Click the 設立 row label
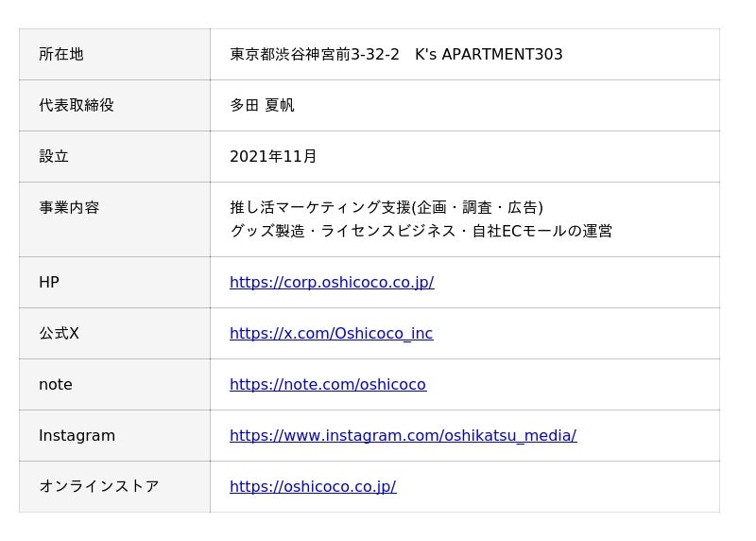Viewport: 756px width, 541px height. pos(54,156)
